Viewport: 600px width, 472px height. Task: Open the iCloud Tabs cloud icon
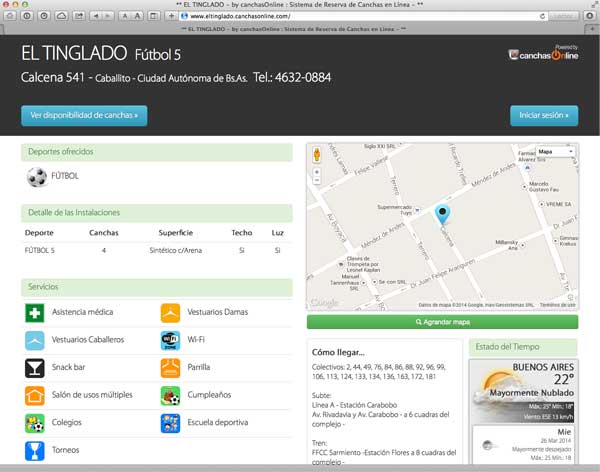(61, 16)
